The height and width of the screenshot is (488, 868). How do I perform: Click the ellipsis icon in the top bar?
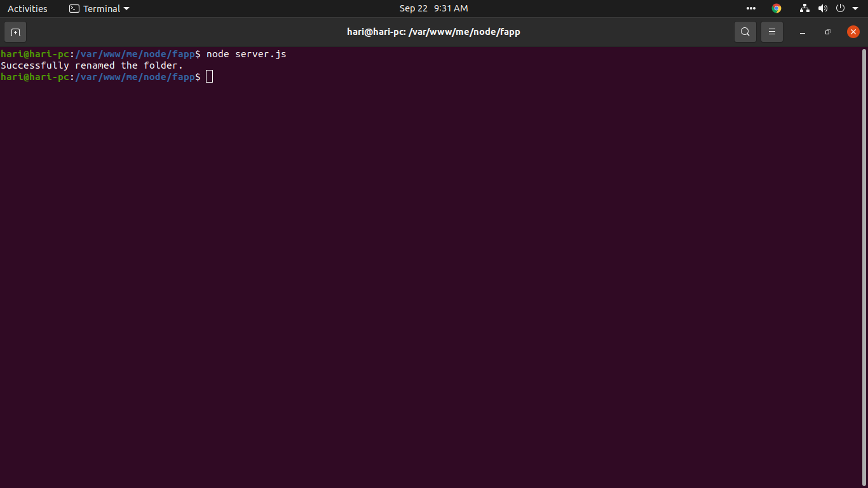point(750,8)
